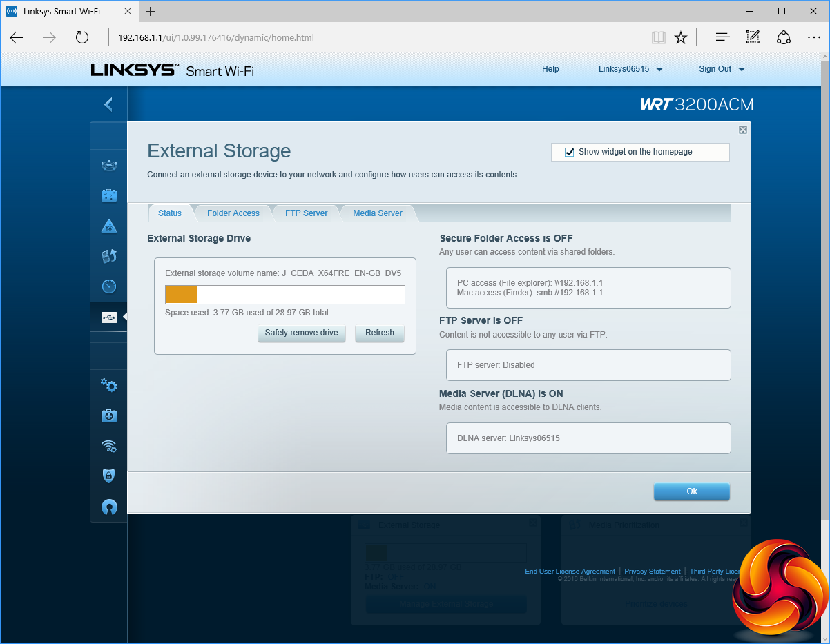Collapse sidebar with left chevron arrow
Screen dimensions: 830x644
click(108, 104)
